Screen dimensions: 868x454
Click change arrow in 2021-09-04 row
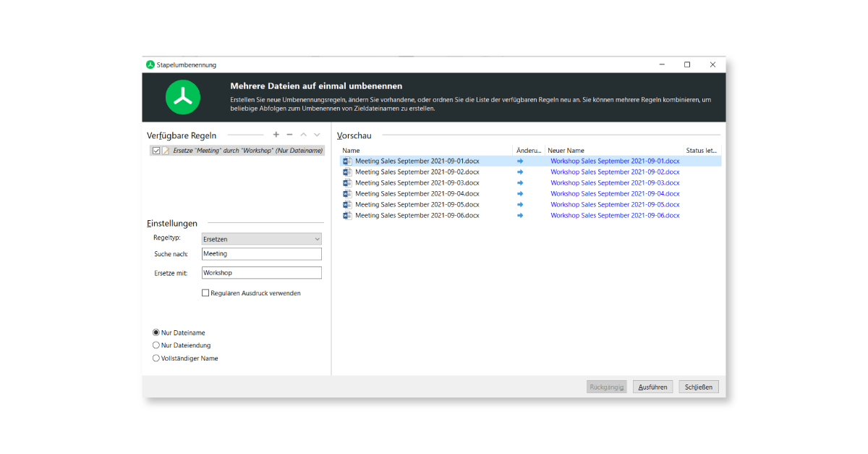click(520, 194)
